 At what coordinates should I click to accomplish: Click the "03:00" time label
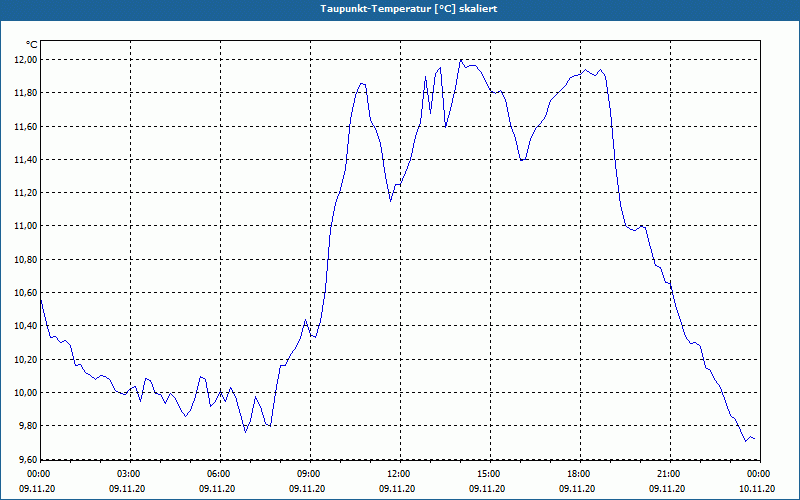pyautogui.click(x=127, y=474)
